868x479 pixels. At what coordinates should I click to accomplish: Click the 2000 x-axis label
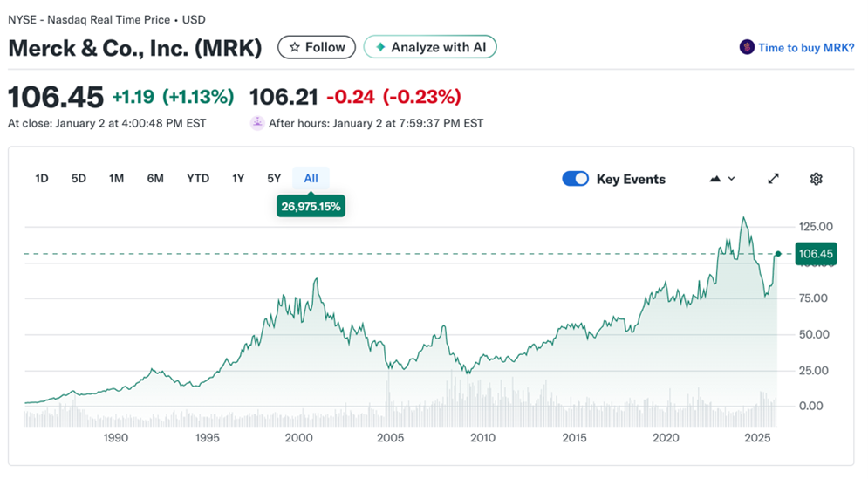(x=299, y=438)
